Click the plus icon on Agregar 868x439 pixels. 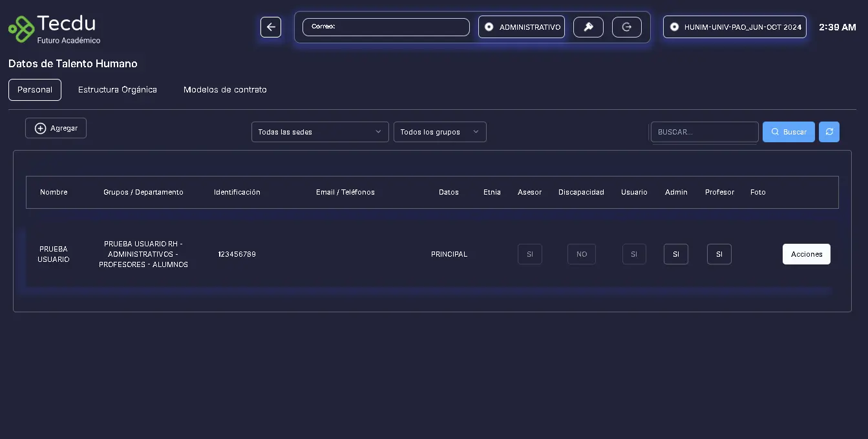pos(40,128)
